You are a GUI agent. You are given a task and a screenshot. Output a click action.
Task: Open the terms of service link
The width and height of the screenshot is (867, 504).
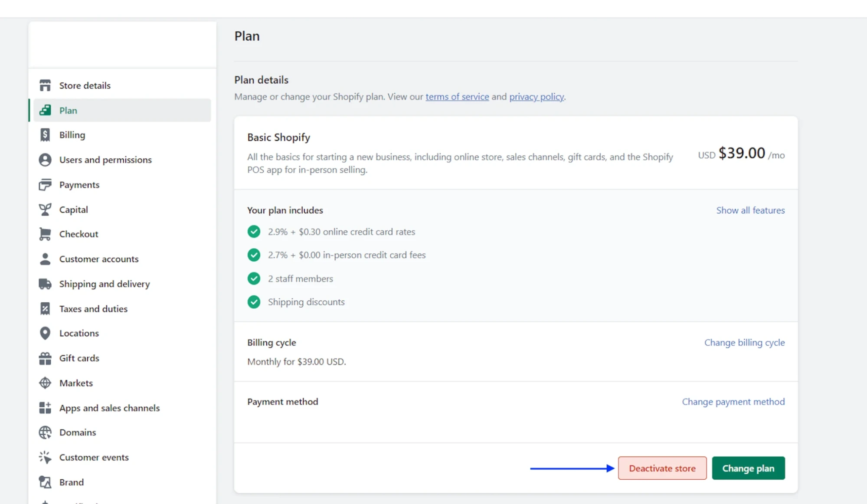(x=457, y=97)
